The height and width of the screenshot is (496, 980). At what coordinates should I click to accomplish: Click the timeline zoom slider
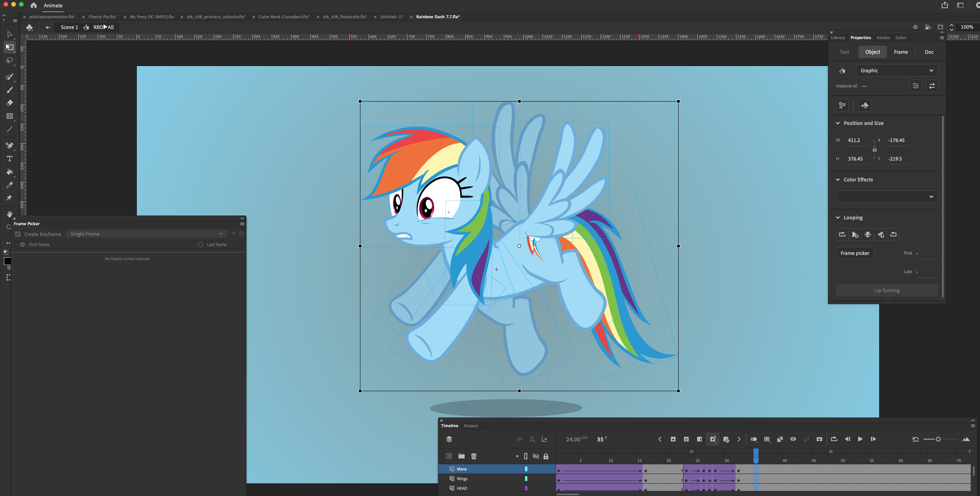938,439
